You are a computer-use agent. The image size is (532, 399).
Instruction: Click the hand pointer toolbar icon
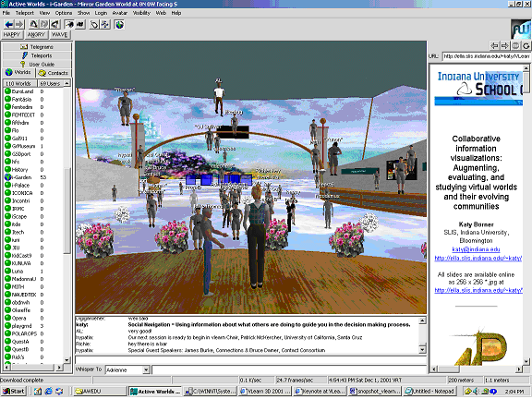coord(94,24)
